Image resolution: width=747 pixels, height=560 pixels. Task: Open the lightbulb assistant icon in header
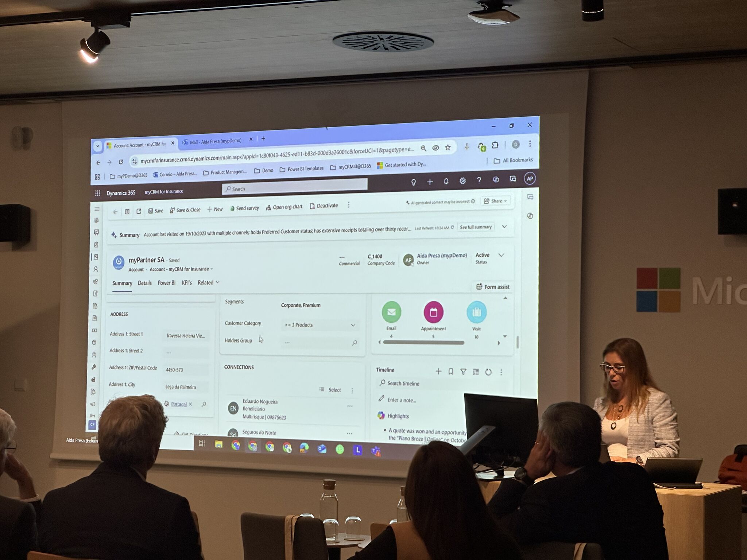414,182
